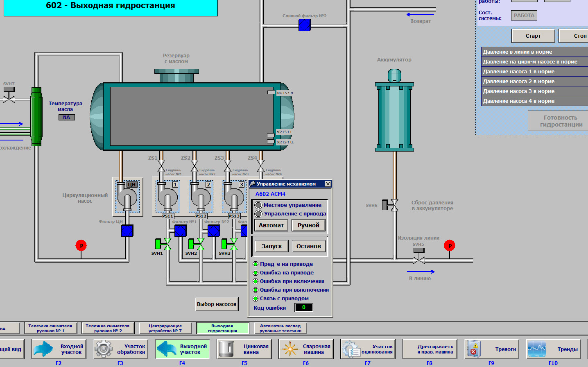Screen dimensions: 588x367
Task: Click the circulation pump ЦН icon
Action: [x=127, y=197]
